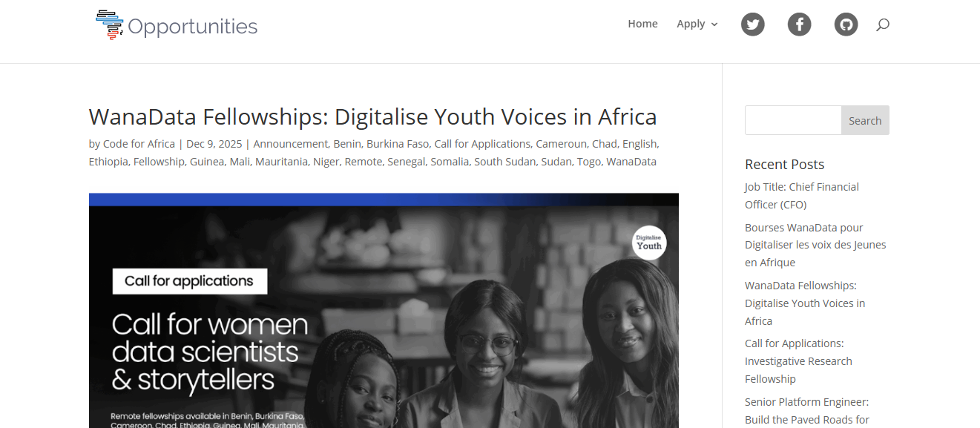Select the Fellowship category tag

tap(159, 161)
